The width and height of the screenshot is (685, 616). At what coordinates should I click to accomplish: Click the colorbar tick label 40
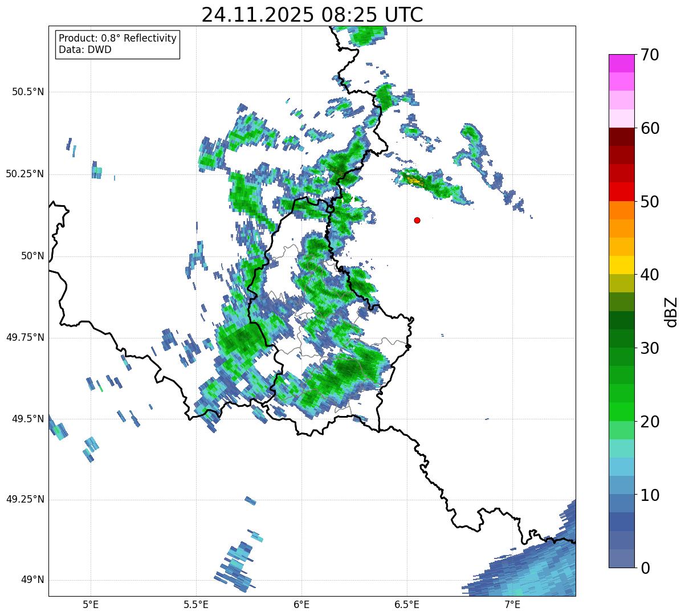tap(650, 275)
